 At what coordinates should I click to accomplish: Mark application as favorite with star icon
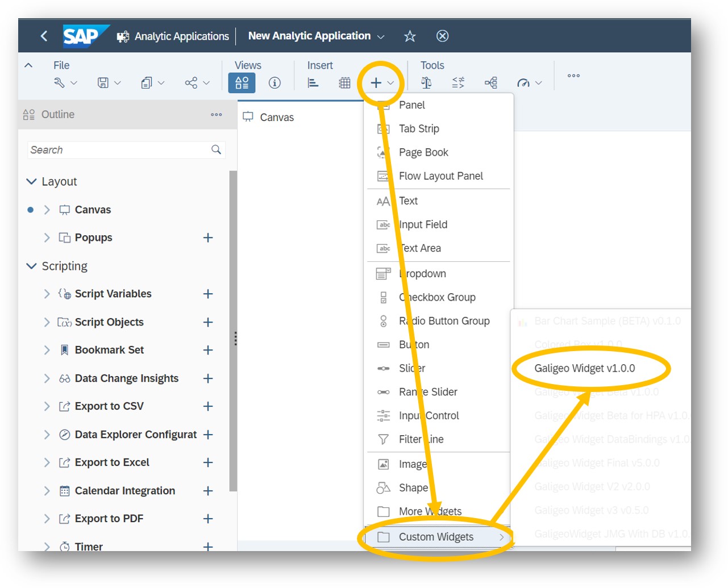410,36
